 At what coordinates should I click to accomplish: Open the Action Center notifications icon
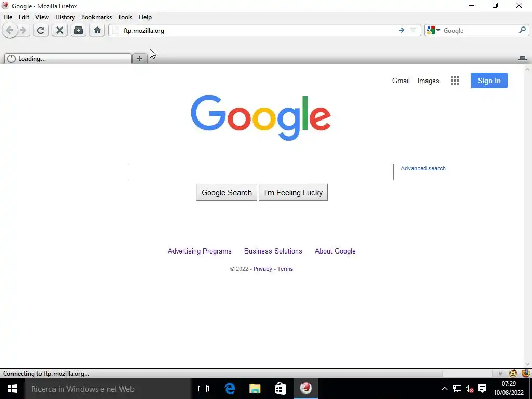point(482,389)
